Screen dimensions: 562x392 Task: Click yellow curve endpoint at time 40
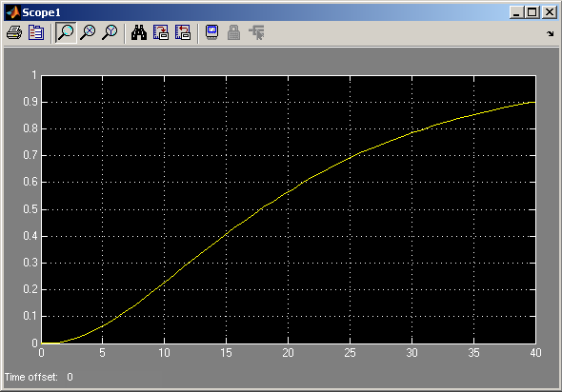point(534,103)
